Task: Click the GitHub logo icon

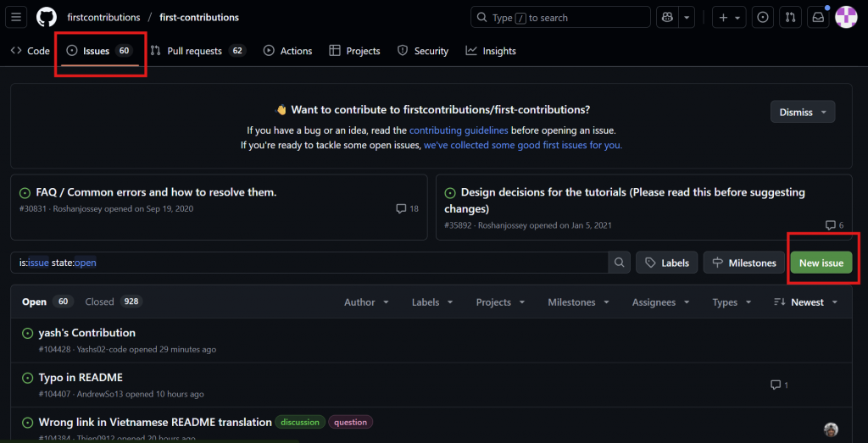Action: click(46, 17)
